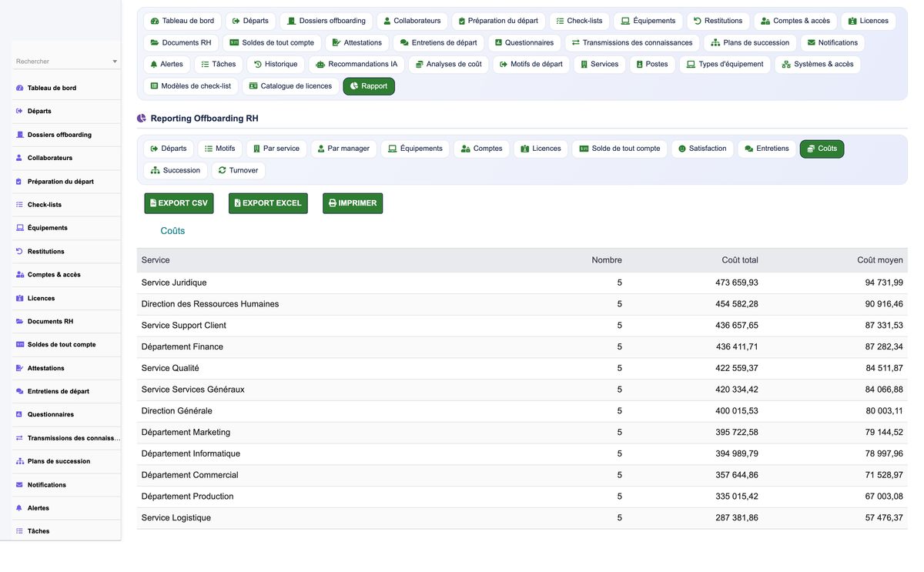The height and width of the screenshot is (572, 924).
Task: Click the coins icon on Analyses de coût
Action: (419, 65)
